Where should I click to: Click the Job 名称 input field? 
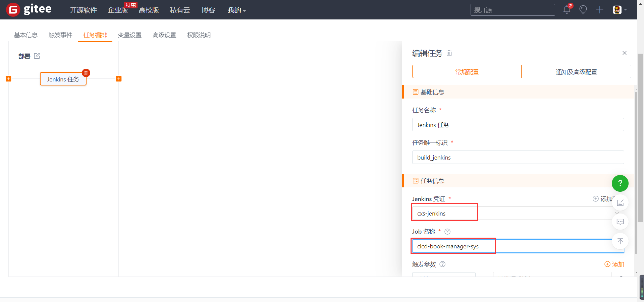point(518,246)
